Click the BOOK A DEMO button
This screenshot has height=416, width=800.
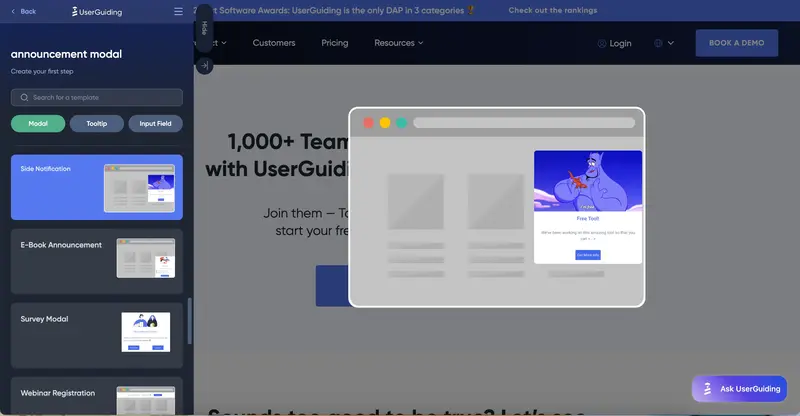pyautogui.click(x=737, y=43)
